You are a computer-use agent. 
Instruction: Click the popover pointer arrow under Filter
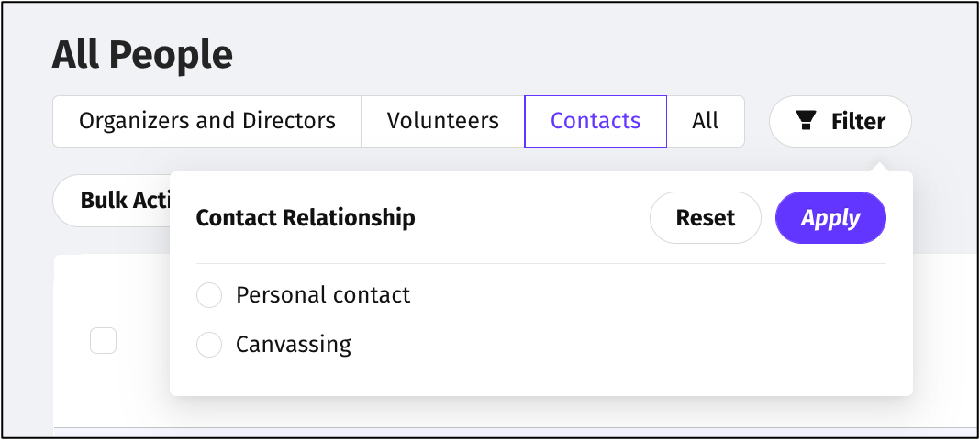click(x=879, y=167)
